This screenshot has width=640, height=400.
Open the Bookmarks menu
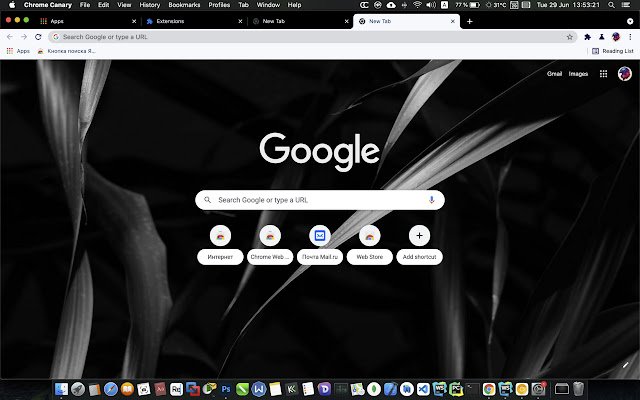coord(184,5)
